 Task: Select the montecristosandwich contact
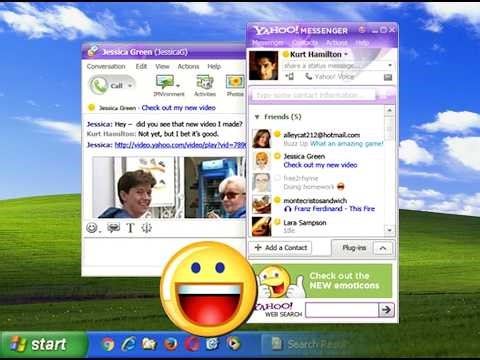coord(315,201)
